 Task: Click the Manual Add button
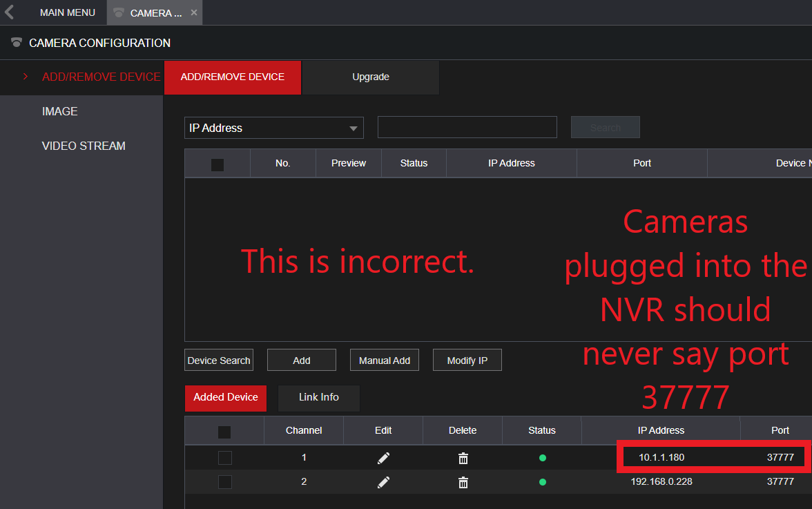(x=384, y=361)
